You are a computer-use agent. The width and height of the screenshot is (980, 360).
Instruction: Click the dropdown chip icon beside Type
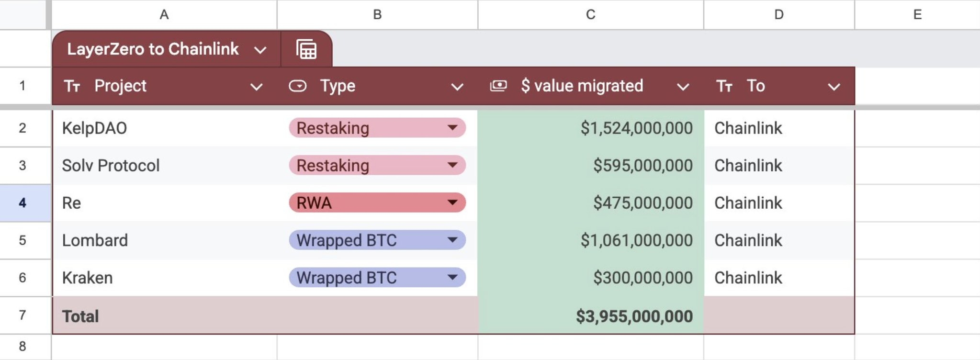pyautogui.click(x=298, y=86)
